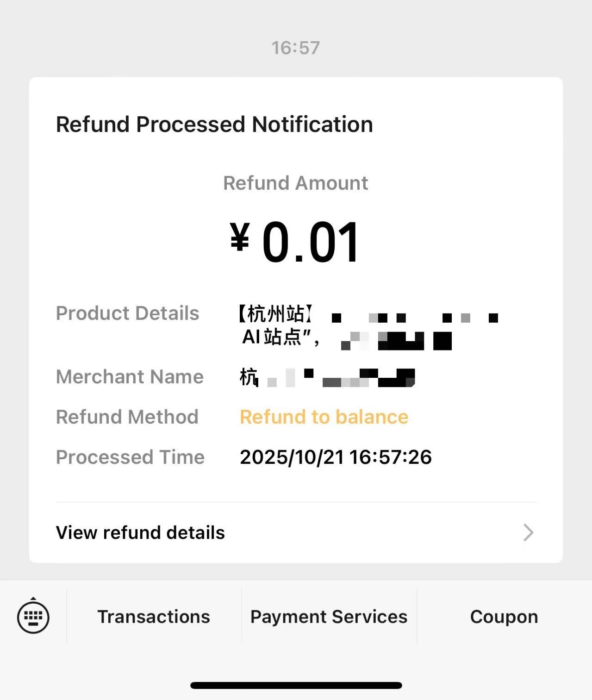592x700 pixels.
Task: Click the Processed Time label
Action: (130, 457)
